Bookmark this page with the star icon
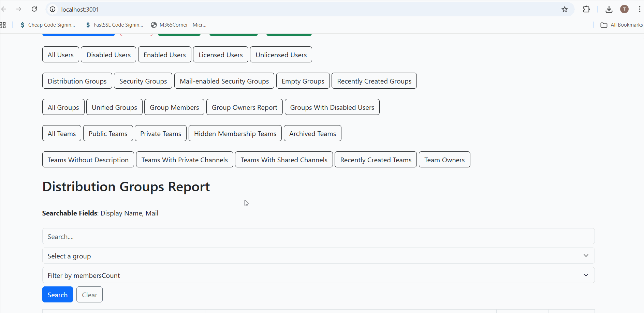Screen dimensions: 644x313 click(x=565, y=9)
